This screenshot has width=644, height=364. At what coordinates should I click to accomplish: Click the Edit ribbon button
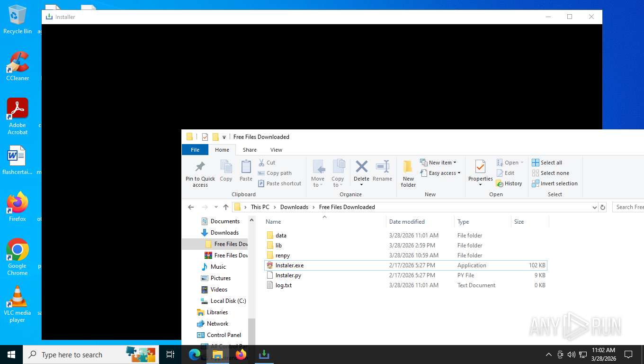[x=505, y=173]
